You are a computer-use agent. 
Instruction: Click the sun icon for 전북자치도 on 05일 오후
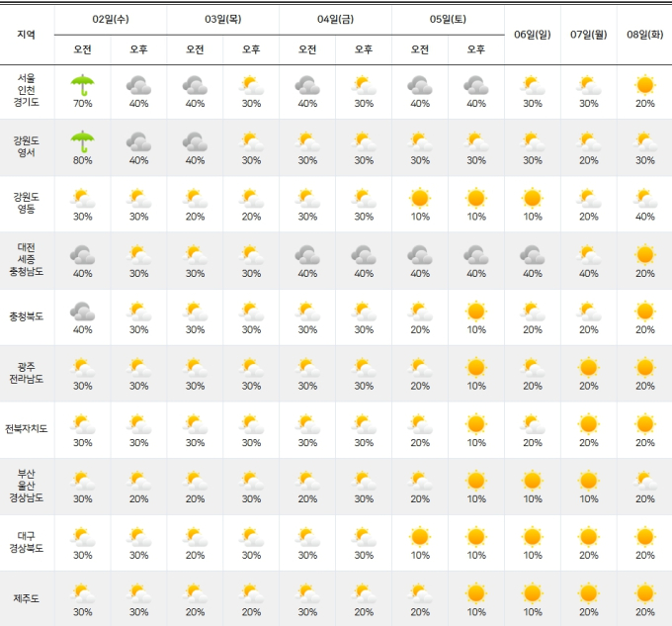tap(475, 424)
